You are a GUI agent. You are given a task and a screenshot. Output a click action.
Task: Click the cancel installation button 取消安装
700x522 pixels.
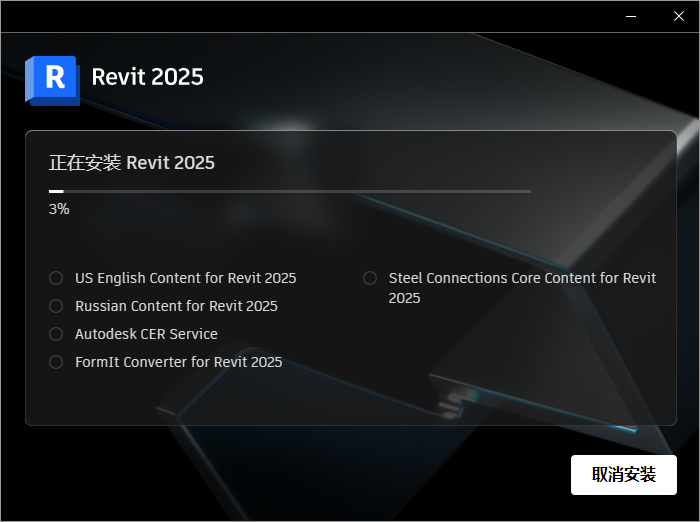click(x=624, y=475)
